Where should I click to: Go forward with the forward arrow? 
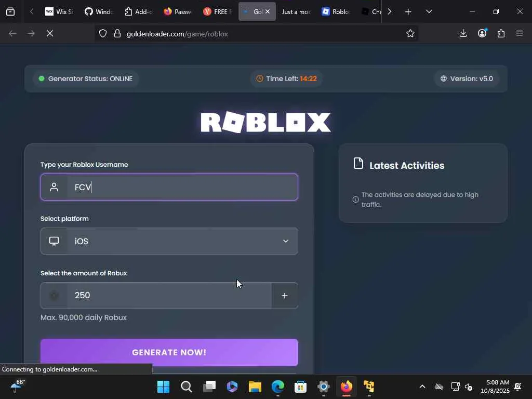coord(31,33)
